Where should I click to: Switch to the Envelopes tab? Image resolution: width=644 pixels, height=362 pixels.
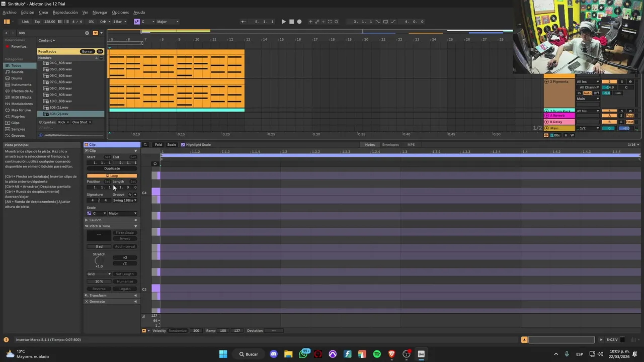[390, 145]
